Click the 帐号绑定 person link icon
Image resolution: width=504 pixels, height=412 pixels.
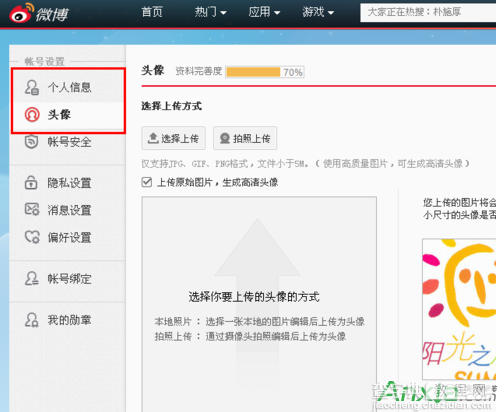[x=32, y=278]
